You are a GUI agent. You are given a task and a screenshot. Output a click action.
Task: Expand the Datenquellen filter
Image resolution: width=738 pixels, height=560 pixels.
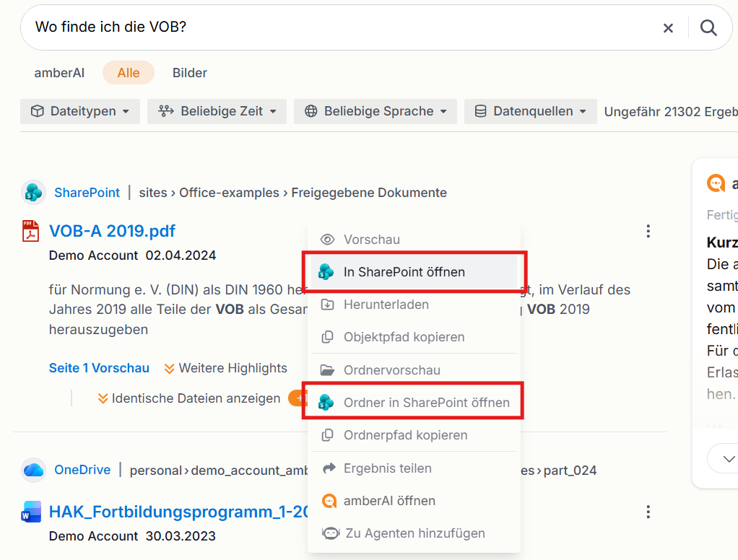click(x=531, y=111)
